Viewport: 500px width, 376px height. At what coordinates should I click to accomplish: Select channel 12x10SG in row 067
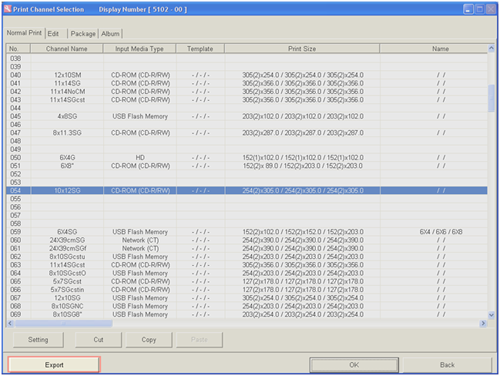(67, 298)
